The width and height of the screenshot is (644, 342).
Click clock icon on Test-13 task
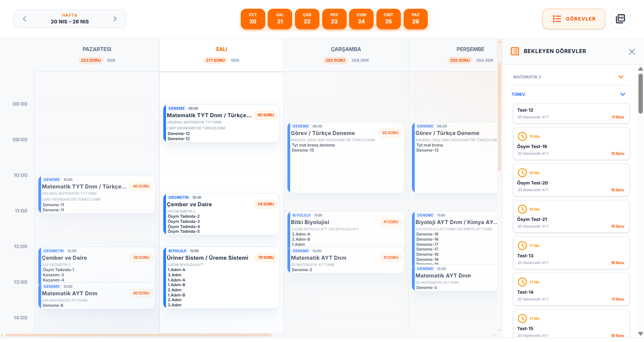pos(522,246)
